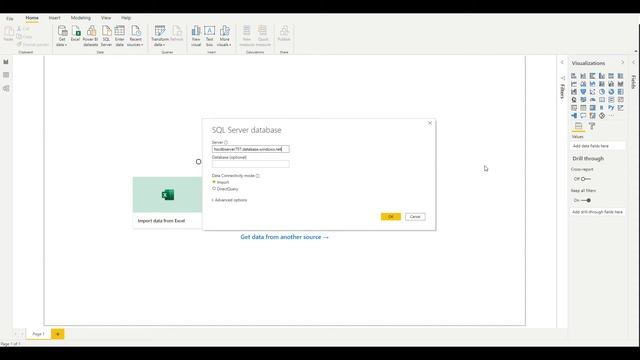Switch to Report view in left sidebar

pos(6,62)
